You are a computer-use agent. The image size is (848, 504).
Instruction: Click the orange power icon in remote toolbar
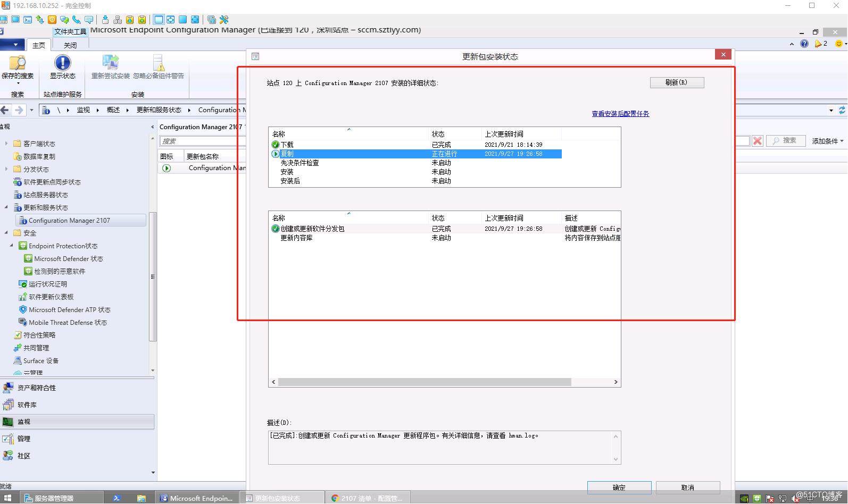click(52, 20)
